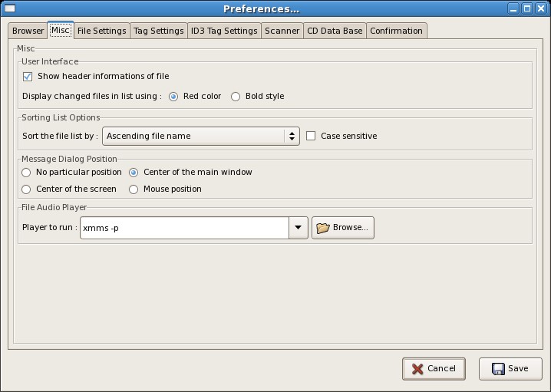Open the Scanner tab
This screenshot has height=392, width=551.
click(282, 31)
